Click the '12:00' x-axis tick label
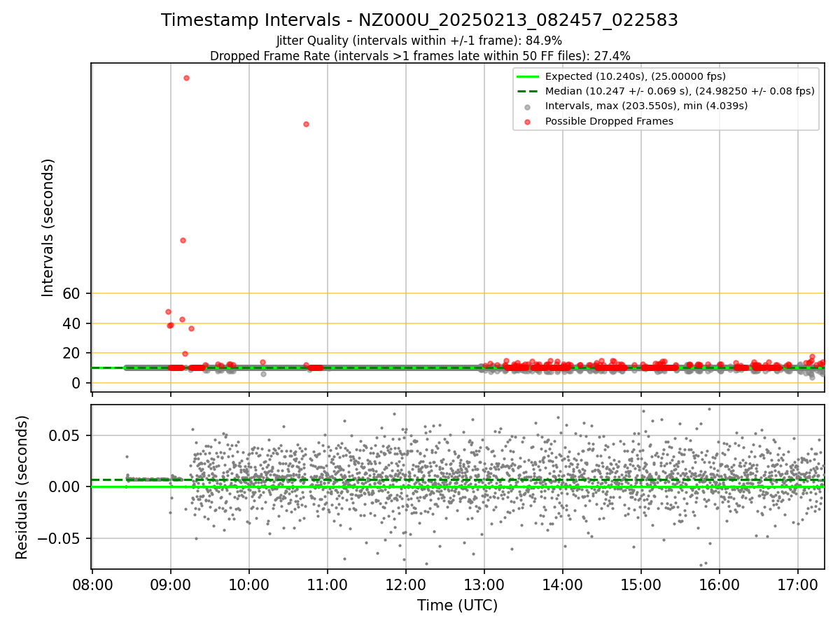 pos(406,584)
